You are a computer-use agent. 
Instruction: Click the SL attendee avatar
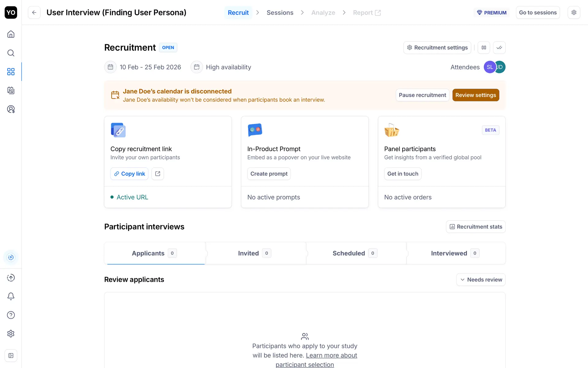point(489,67)
